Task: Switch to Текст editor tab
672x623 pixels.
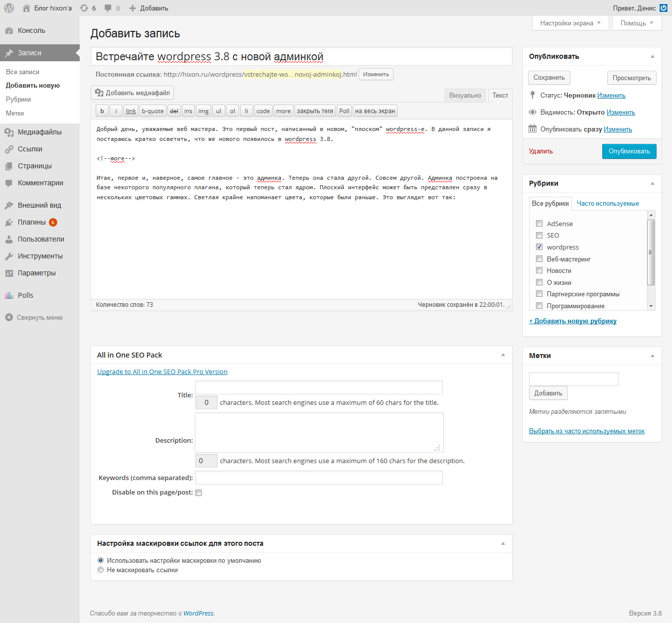Action: point(500,95)
